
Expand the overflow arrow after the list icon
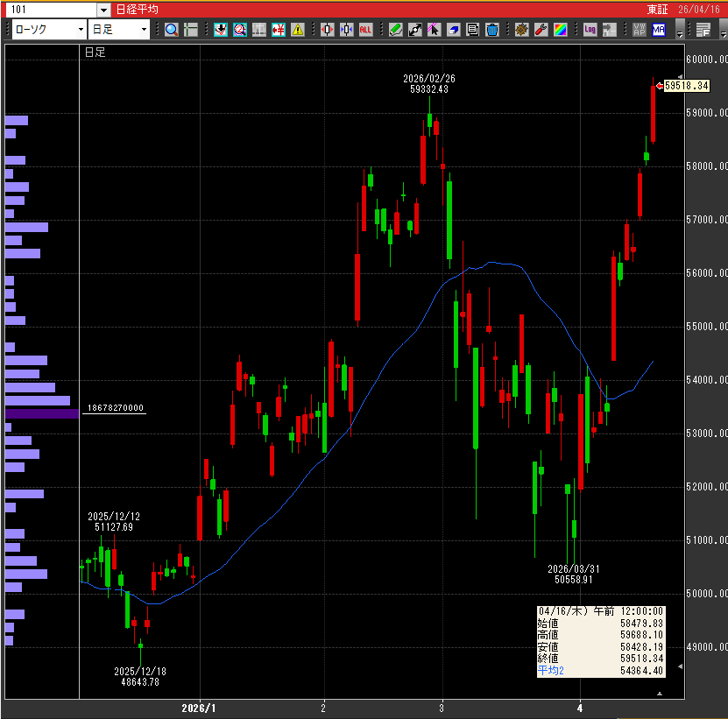click(723, 30)
